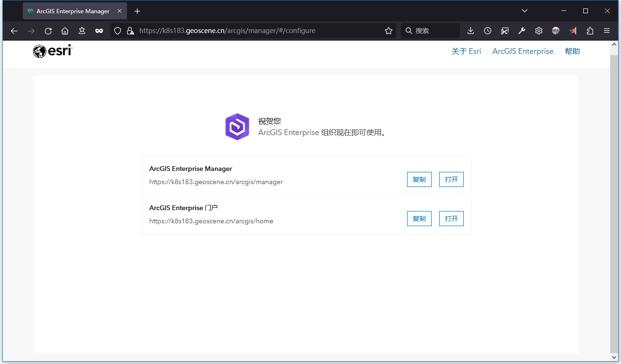Click the text https://k8s183.geoscene.cn/arcgis/manager

(216, 182)
